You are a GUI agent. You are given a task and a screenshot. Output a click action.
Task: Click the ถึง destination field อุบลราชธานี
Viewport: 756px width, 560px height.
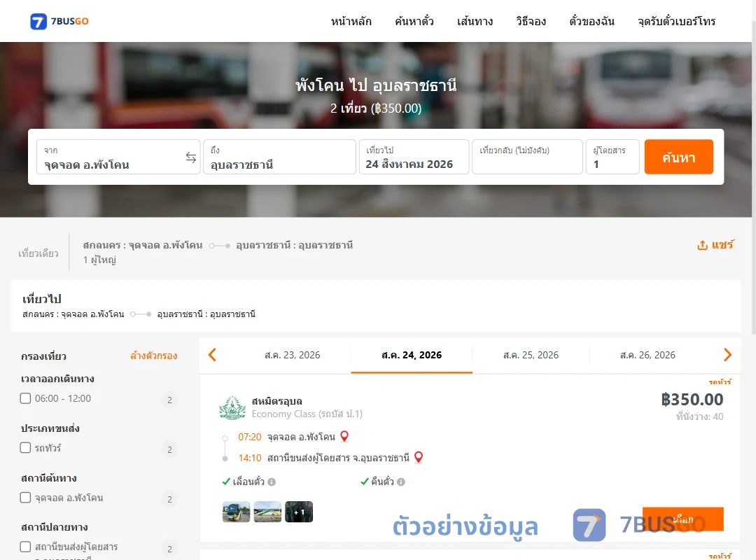(x=279, y=157)
